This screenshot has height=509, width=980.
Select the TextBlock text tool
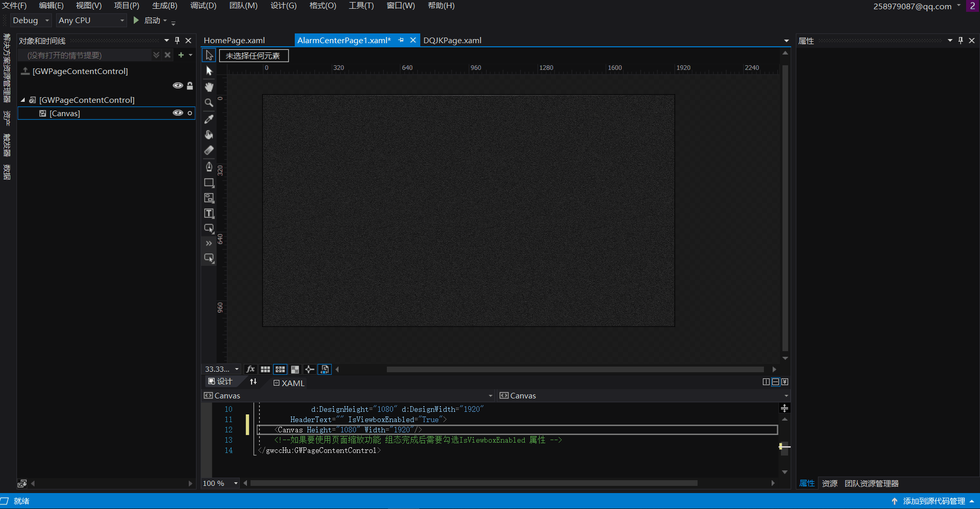[209, 213]
